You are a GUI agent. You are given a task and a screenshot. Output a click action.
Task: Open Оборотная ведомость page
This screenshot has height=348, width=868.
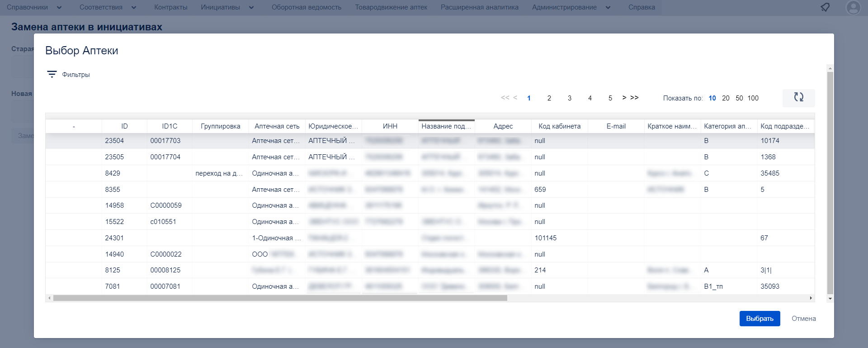click(307, 7)
